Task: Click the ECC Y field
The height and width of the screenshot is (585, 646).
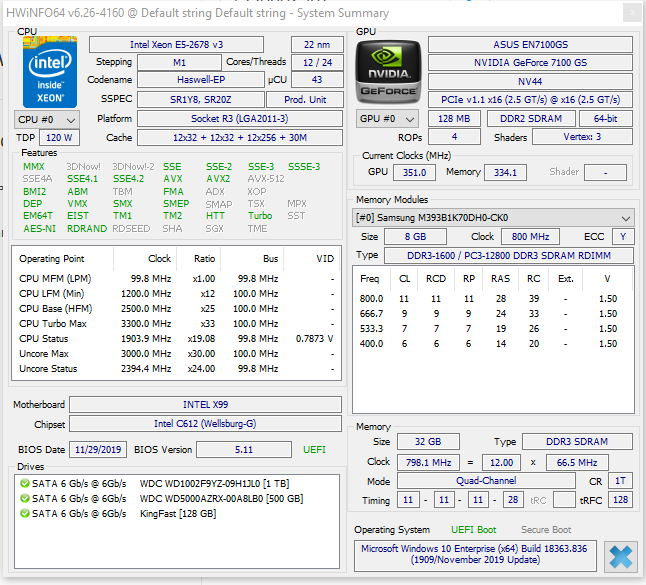Action: coord(623,236)
